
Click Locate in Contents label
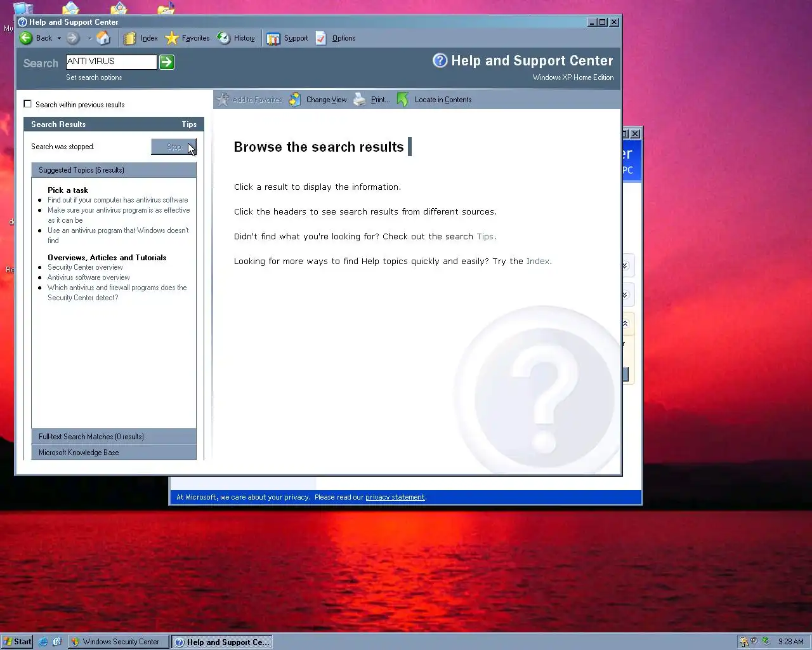(443, 100)
